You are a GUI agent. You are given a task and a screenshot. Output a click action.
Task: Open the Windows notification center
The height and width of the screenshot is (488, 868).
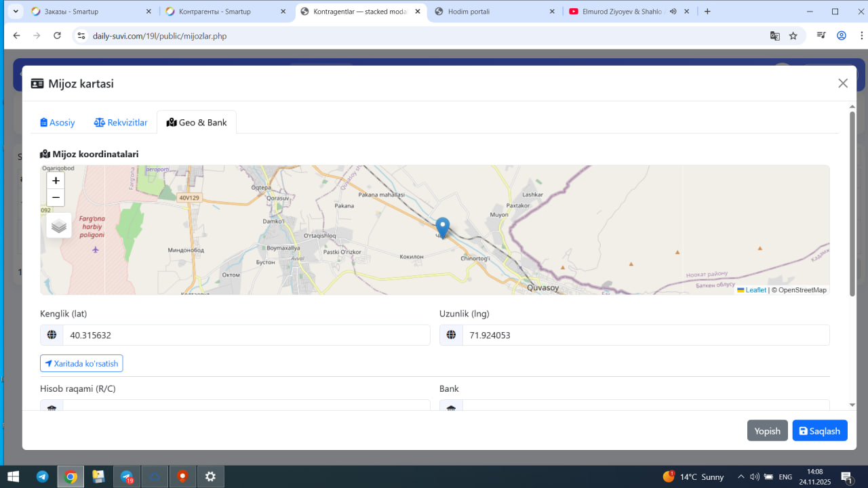coord(846,476)
